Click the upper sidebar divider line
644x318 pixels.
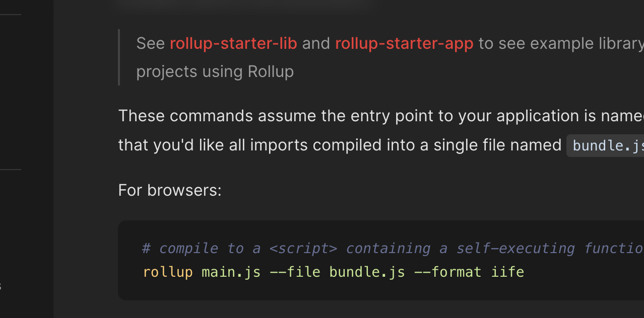tap(11, 15)
